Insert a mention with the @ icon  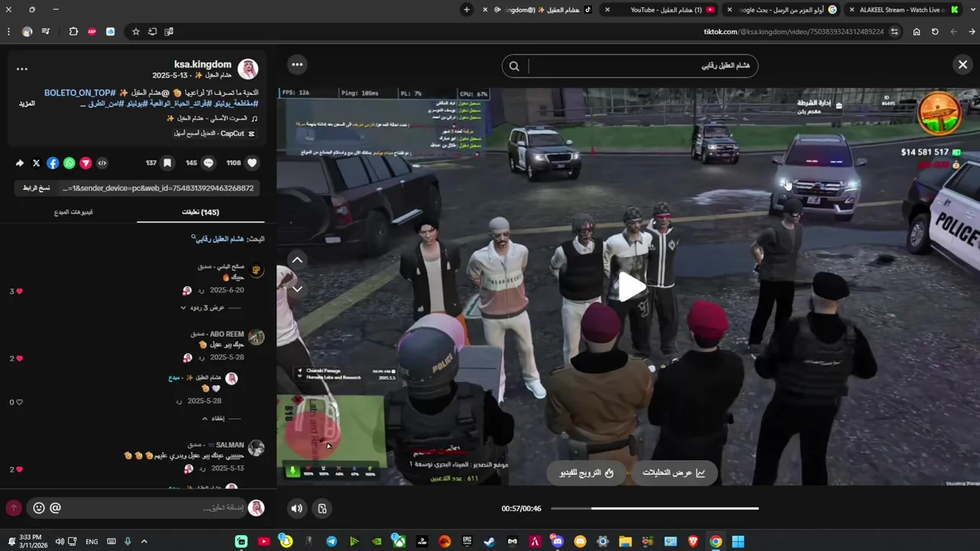point(55,508)
